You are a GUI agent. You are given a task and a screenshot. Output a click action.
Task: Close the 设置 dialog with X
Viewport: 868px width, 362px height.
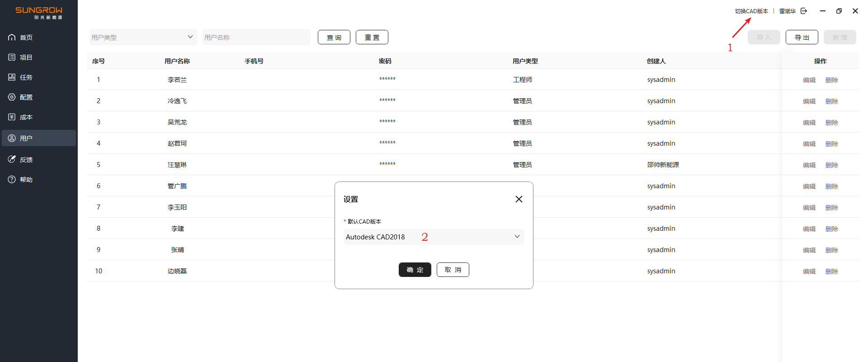[x=519, y=199]
